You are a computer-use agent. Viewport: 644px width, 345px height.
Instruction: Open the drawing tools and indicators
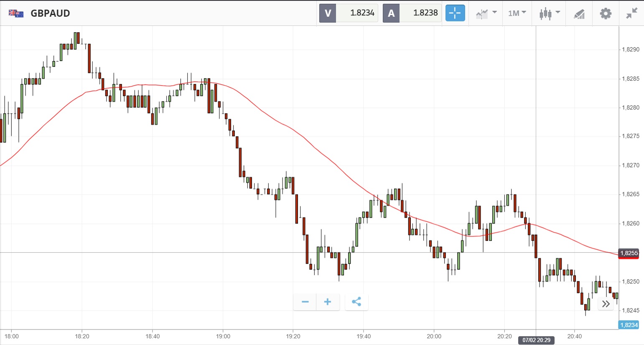pos(579,14)
